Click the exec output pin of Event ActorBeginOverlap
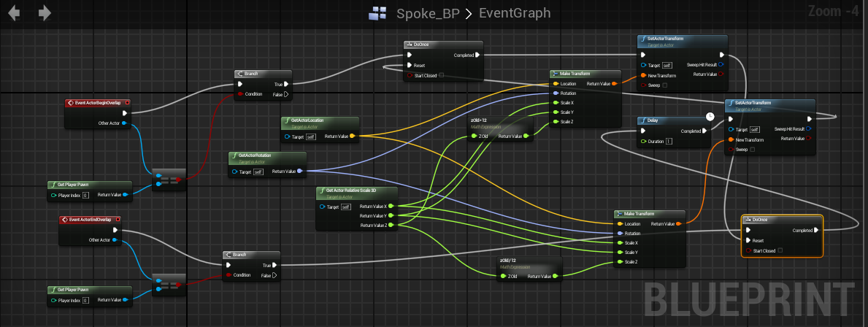Screen dimensions: 868x327 click(125, 113)
